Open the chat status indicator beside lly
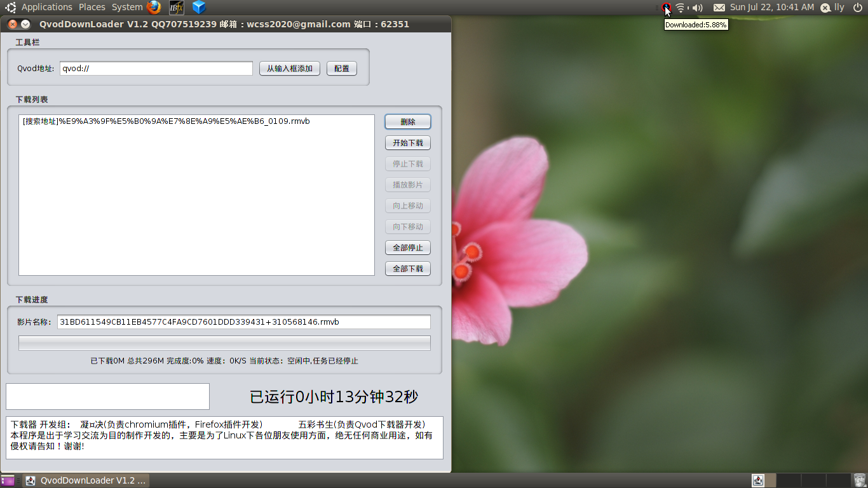This screenshot has height=488, width=868. point(825,8)
